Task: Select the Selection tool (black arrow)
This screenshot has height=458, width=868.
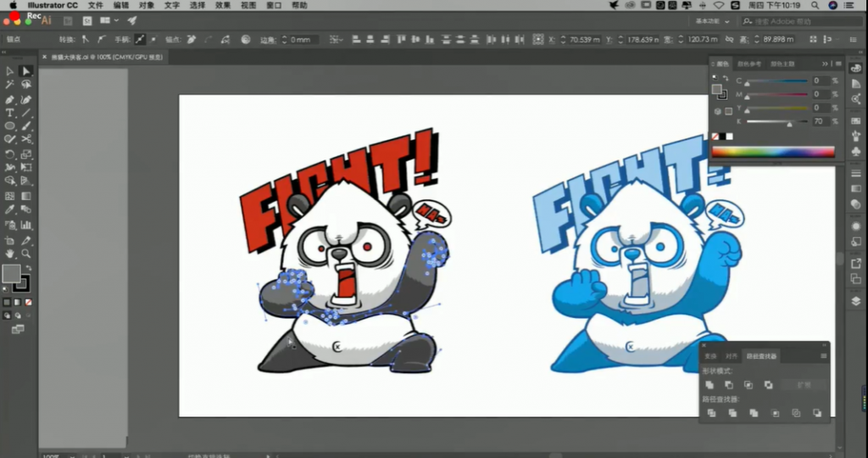Action: point(10,71)
